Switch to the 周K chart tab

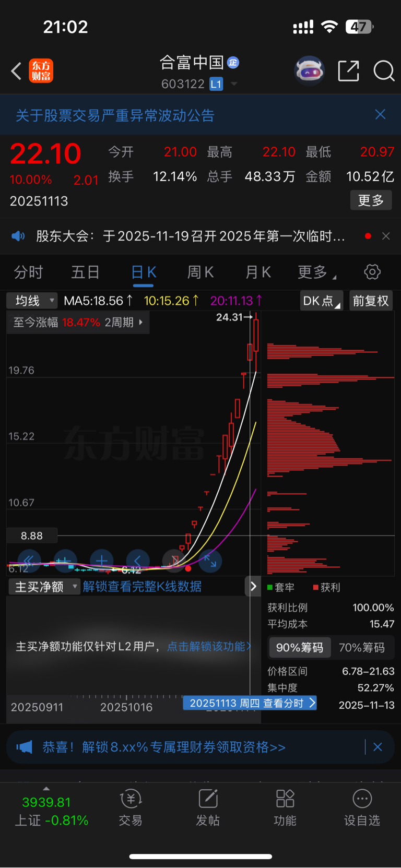pos(200,272)
